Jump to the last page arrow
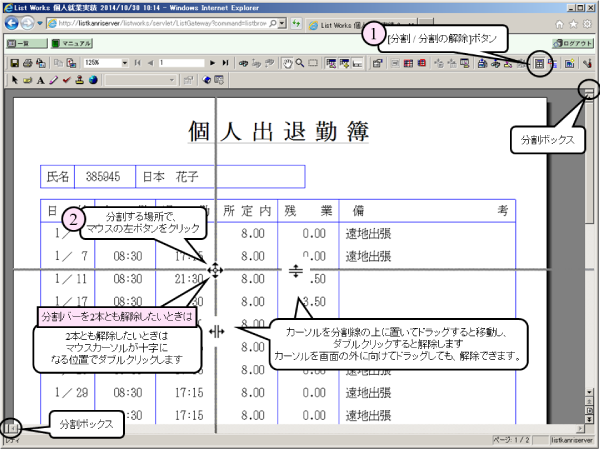The height and width of the screenshot is (450, 600). [225, 63]
